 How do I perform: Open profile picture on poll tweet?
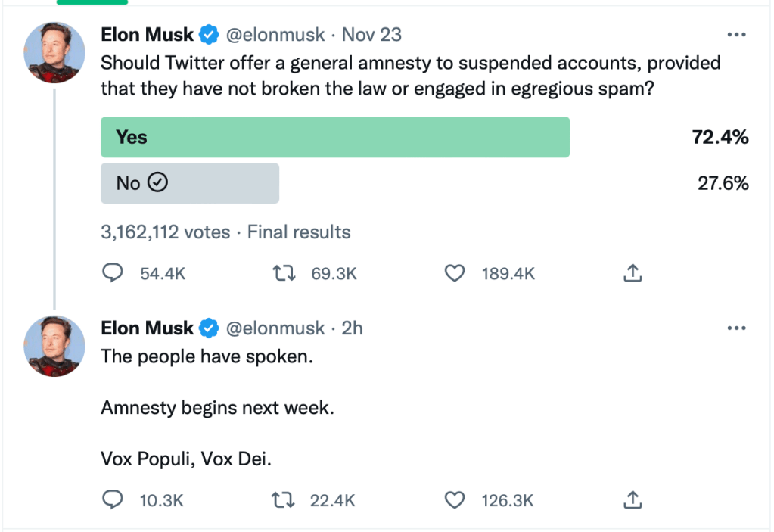click(x=54, y=52)
